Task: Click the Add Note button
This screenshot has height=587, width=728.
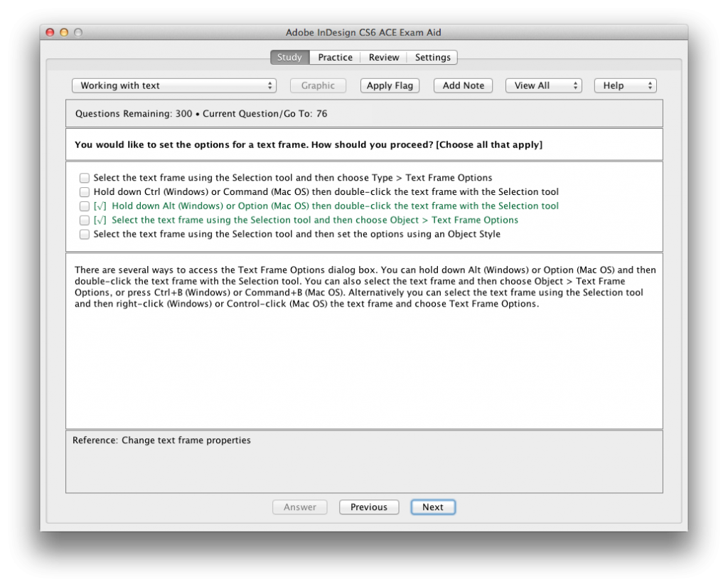Action: point(463,85)
